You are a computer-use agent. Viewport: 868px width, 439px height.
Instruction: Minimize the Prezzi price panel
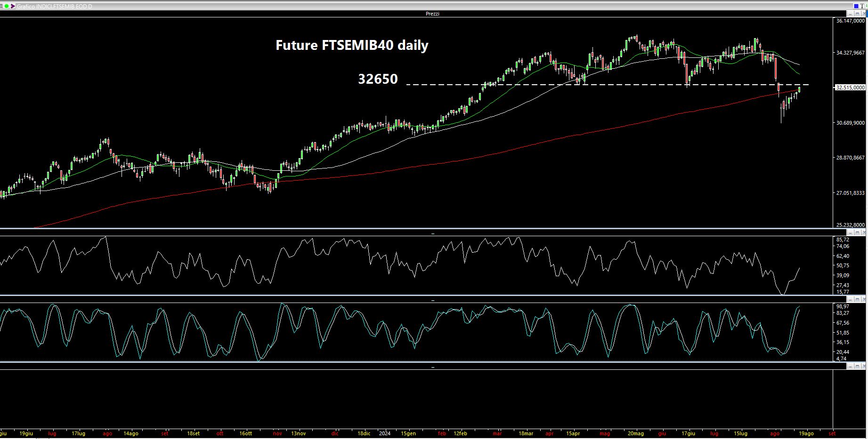point(850,14)
